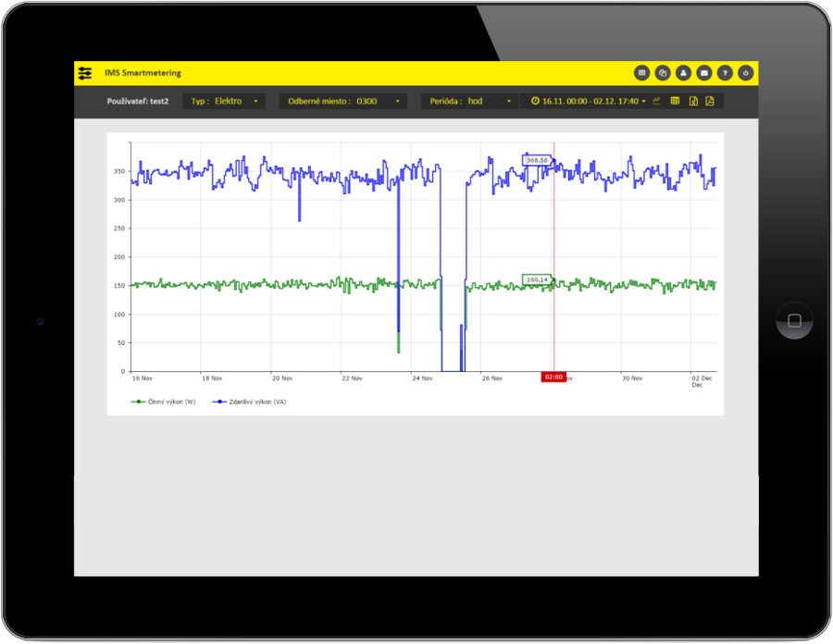Export data to PDF file icon
This screenshot has width=833, height=644.
tap(710, 101)
